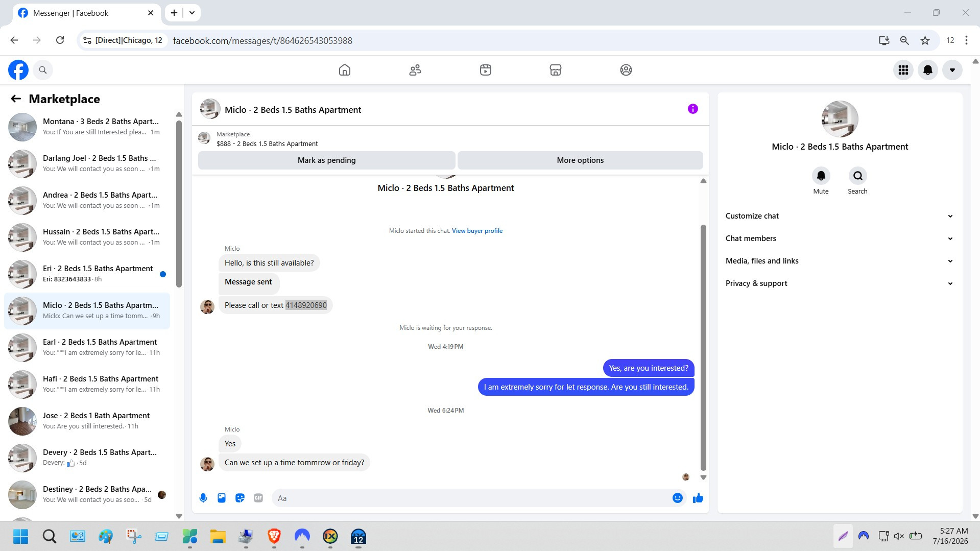This screenshot has height=551, width=980.
Task: Open Facebook search magnifier
Action: point(43,70)
